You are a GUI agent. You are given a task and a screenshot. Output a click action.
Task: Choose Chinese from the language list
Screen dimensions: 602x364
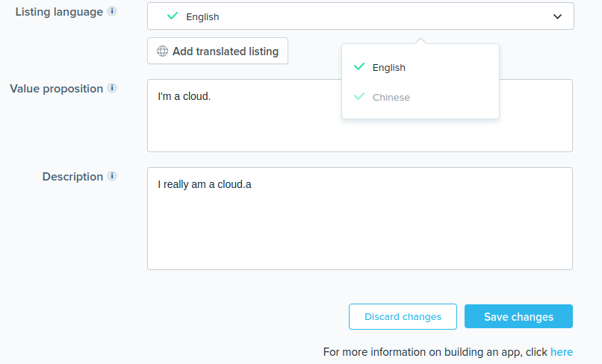coord(391,97)
